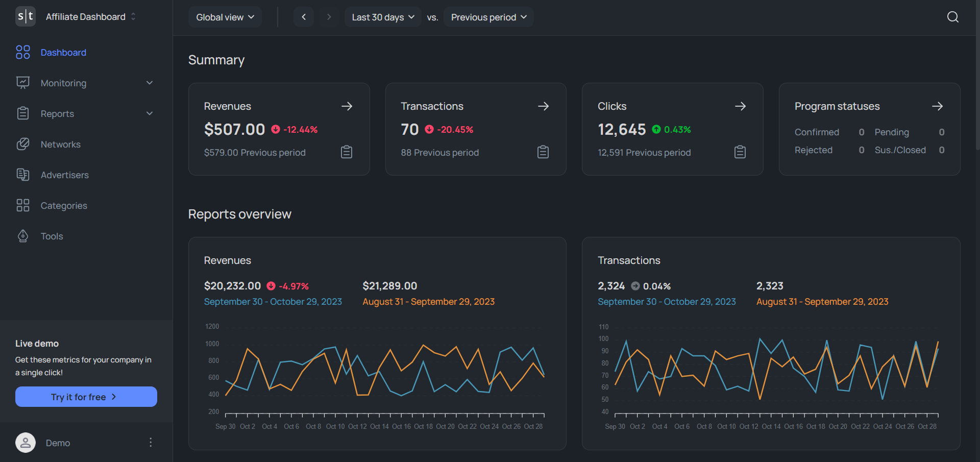
Task: Expand the Monitoring menu chevron
Action: tap(150, 83)
